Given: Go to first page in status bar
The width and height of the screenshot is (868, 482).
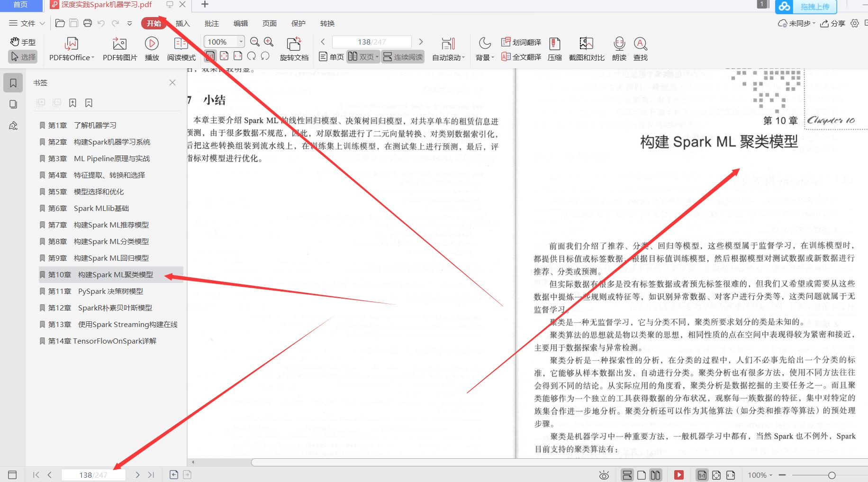Looking at the screenshot, I should click(36, 474).
